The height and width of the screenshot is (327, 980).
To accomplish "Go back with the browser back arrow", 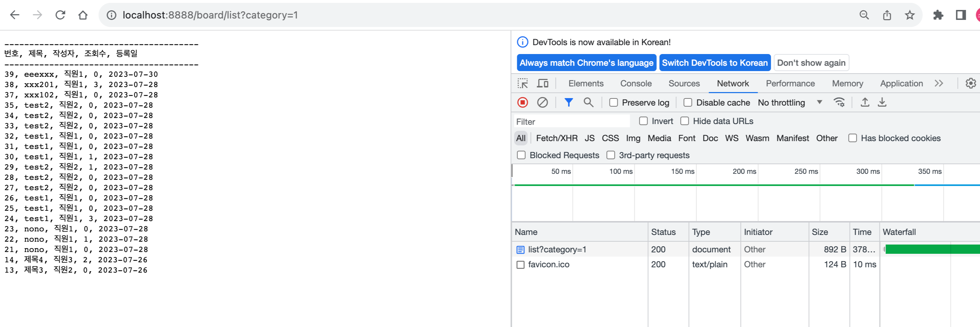I will [15, 15].
